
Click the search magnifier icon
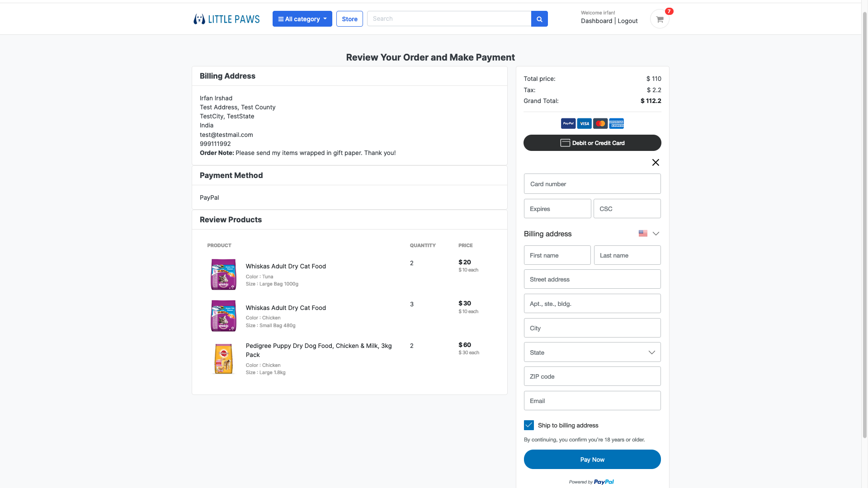click(x=539, y=19)
